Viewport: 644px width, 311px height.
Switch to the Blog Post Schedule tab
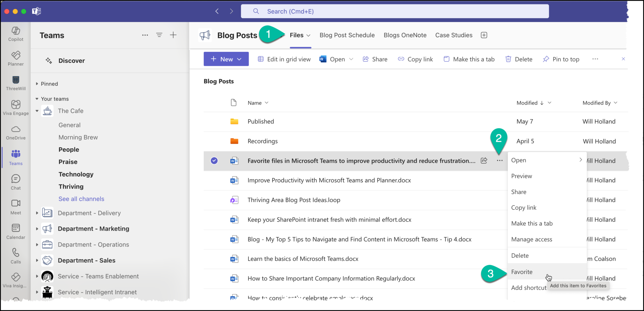pyautogui.click(x=347, y=35)
